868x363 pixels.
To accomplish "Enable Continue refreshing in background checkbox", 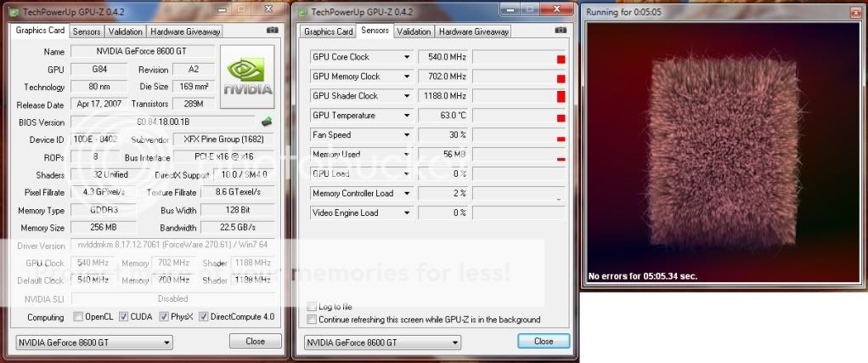I will pos(312,319).
